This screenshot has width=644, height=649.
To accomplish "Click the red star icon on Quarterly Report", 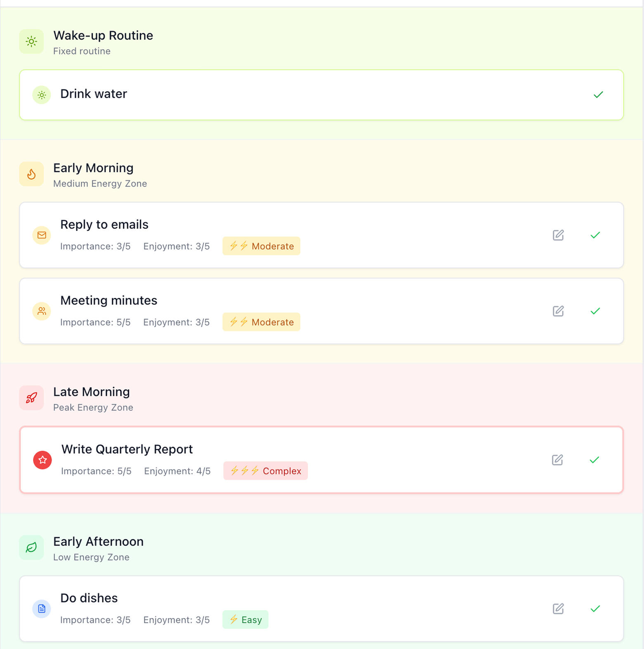I will coord(43,460).
